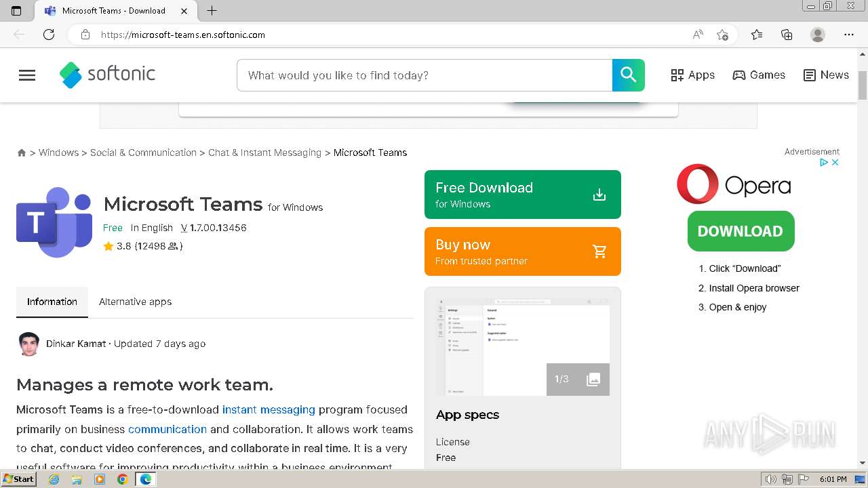Viewport: 868px width, 488px height.
Task: Click the page vertical scrollbar
Action: [863, 86]
